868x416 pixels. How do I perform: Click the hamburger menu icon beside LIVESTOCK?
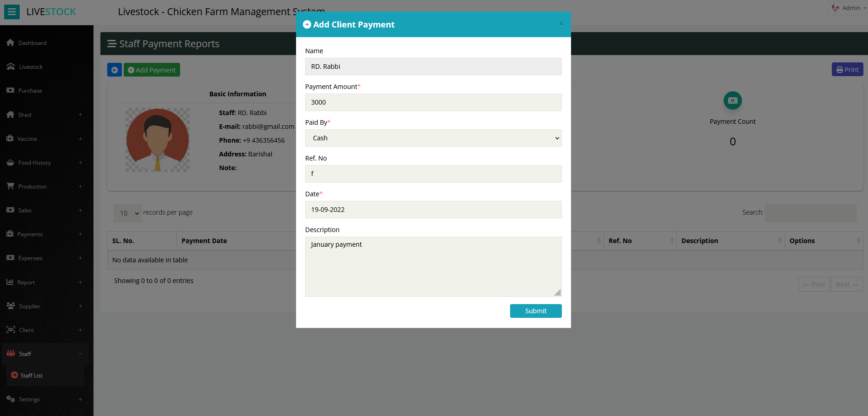[x=12, y=12]
